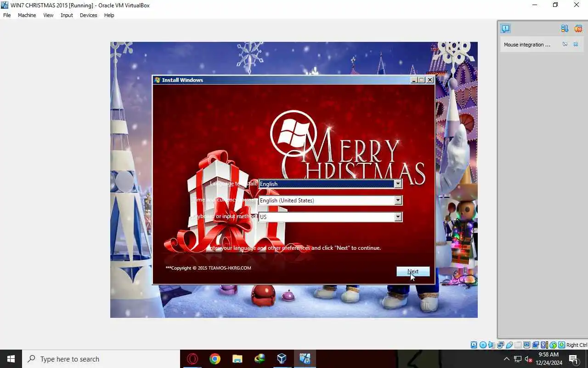Click the display status icon

tap(526, 345)
